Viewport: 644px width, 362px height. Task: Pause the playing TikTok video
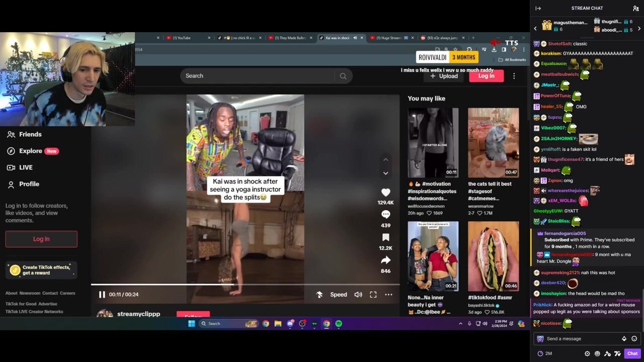pyautogui.click(x=102, y=295)
